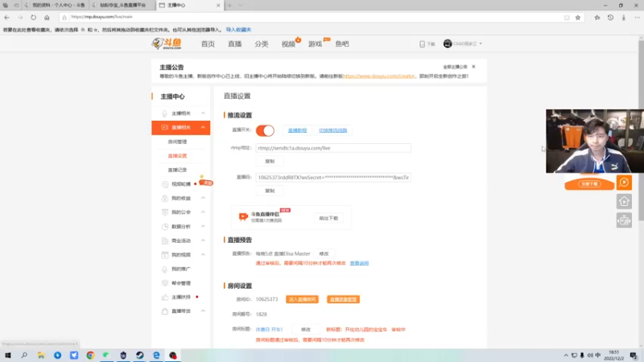Select 直播设置 in the sidebar
This screenshot has width=644, height=362.
pyautogui.click(x=177, y=156)
